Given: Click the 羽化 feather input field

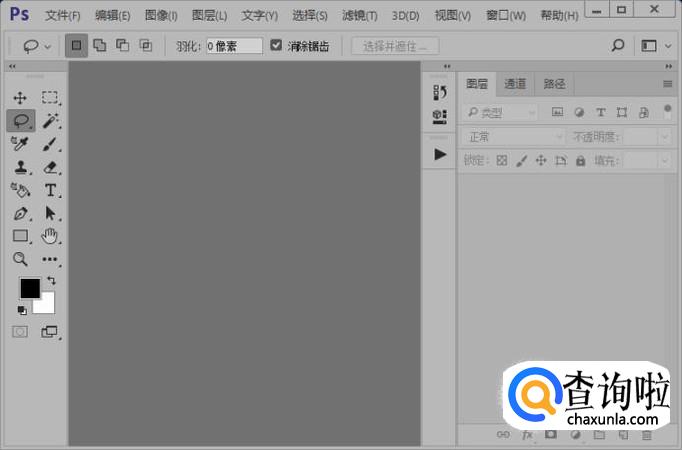Looking at the screenshot, I should click(234, 46).
